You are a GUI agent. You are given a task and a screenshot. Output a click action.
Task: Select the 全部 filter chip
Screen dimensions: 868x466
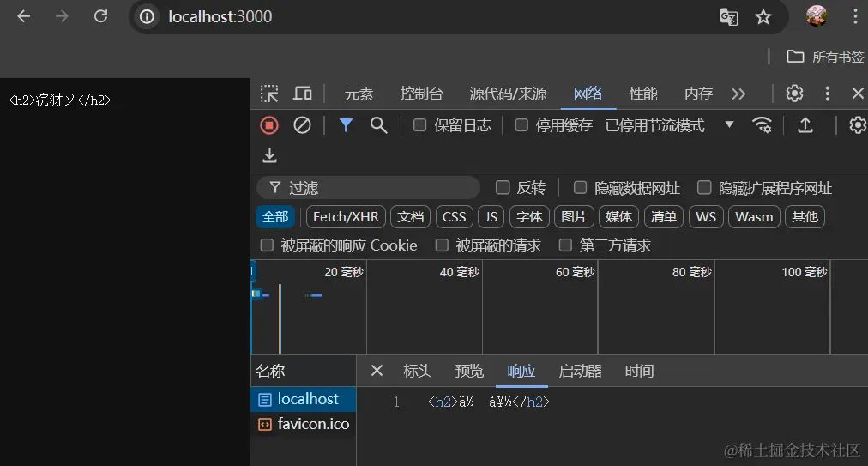pyautogui.click(x=275, y=216)
